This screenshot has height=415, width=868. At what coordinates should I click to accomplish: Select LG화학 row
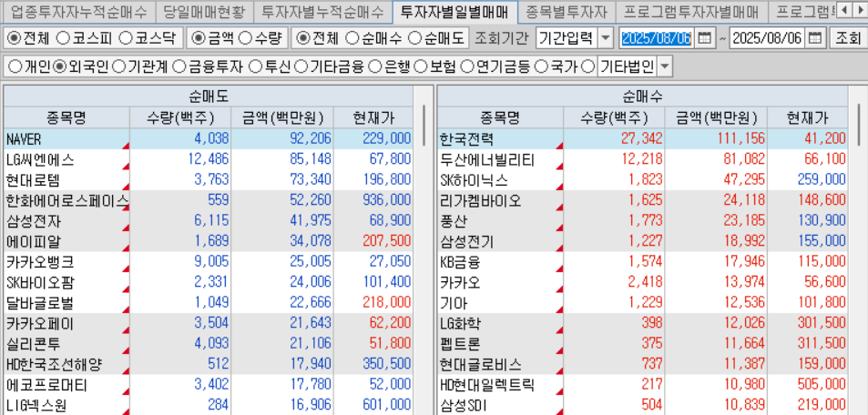pos(643,323)
